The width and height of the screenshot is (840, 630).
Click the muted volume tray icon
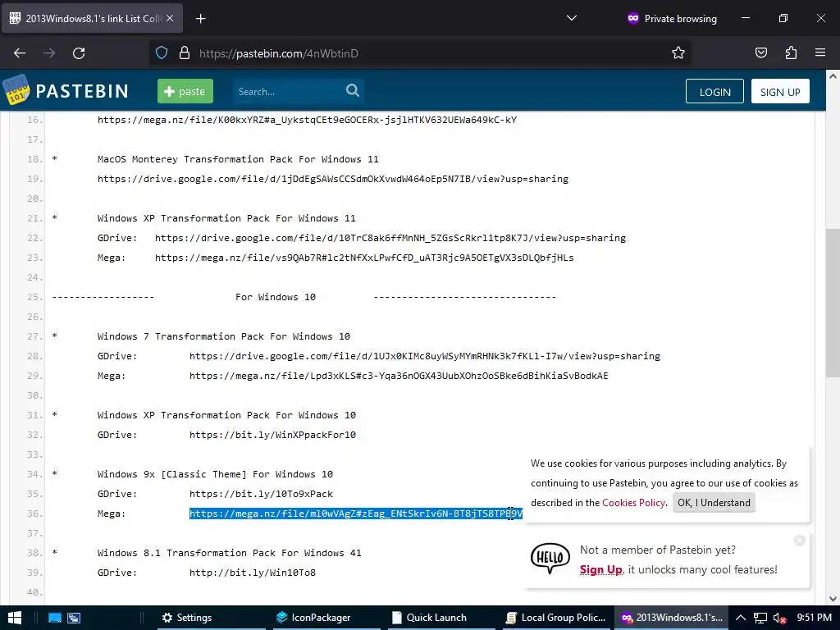coord(779,619)
